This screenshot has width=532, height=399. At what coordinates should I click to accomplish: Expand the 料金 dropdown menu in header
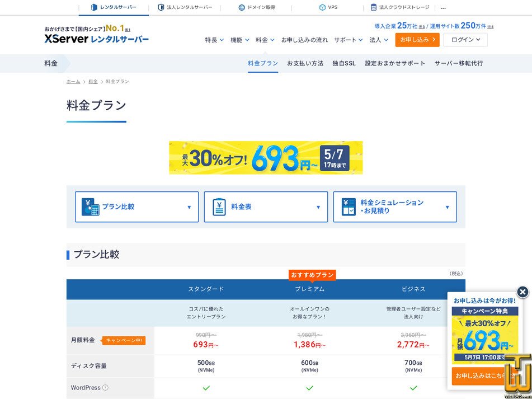click(x=265, y=40)
